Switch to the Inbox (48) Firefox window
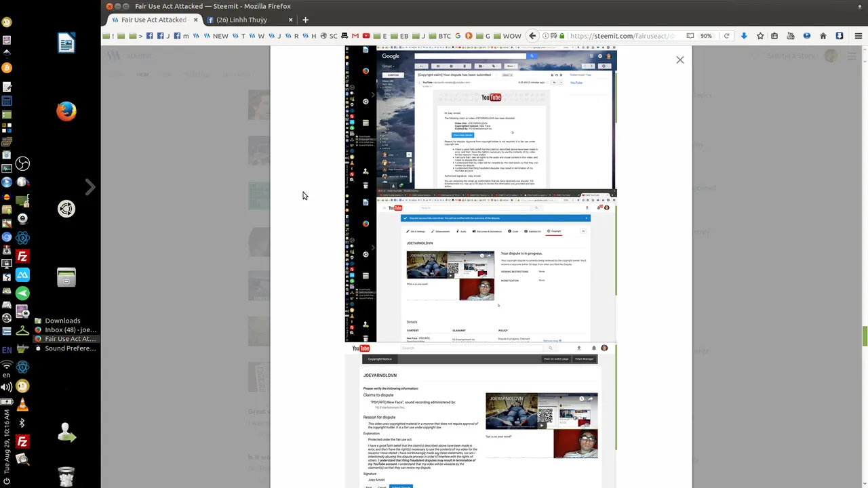Image resolution: width=868 pixels, height=488 pixels. coord(65,330)
